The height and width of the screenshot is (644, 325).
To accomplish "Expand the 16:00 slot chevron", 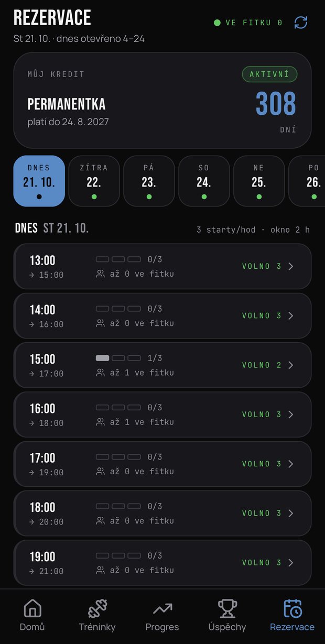I will point(291,414).
